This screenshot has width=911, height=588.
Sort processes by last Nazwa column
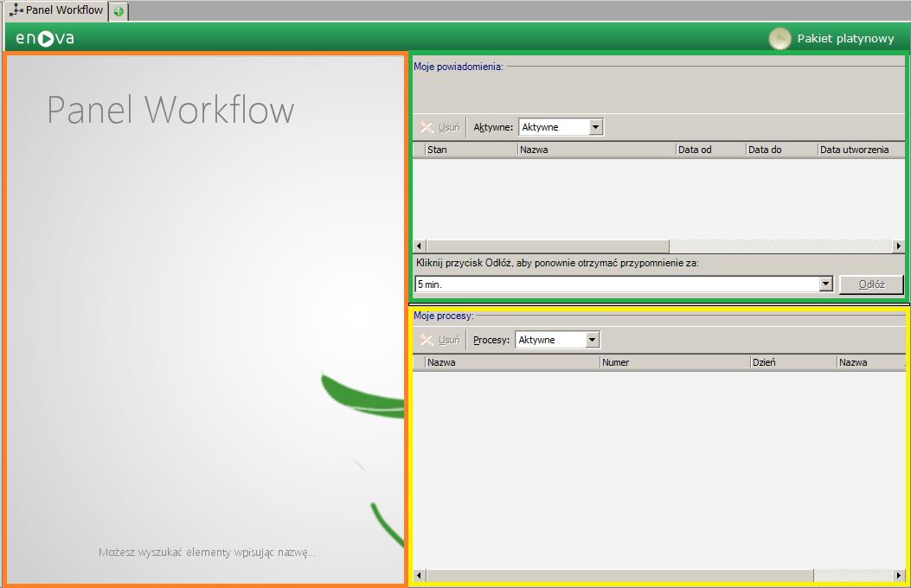pos(870,363)
